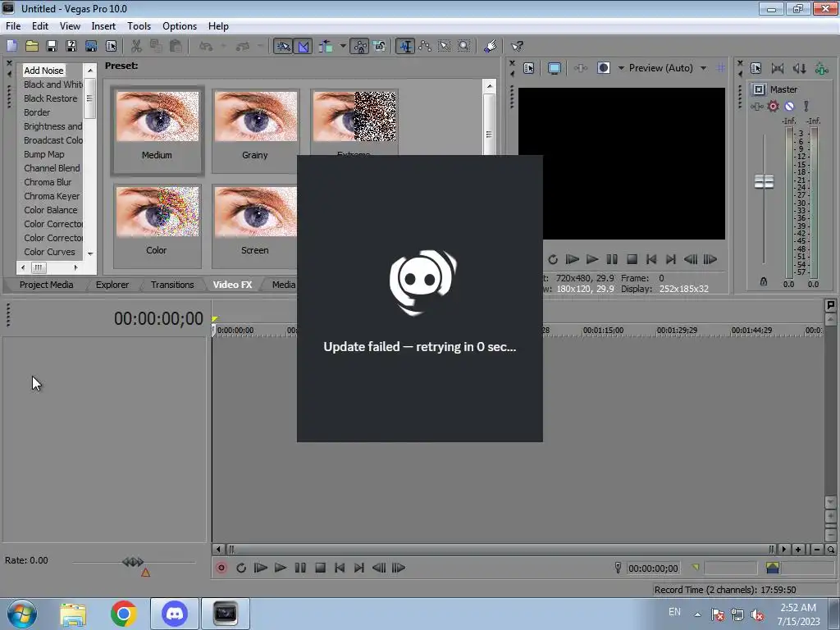Adjust the Master volume fader

pos(764,181)
